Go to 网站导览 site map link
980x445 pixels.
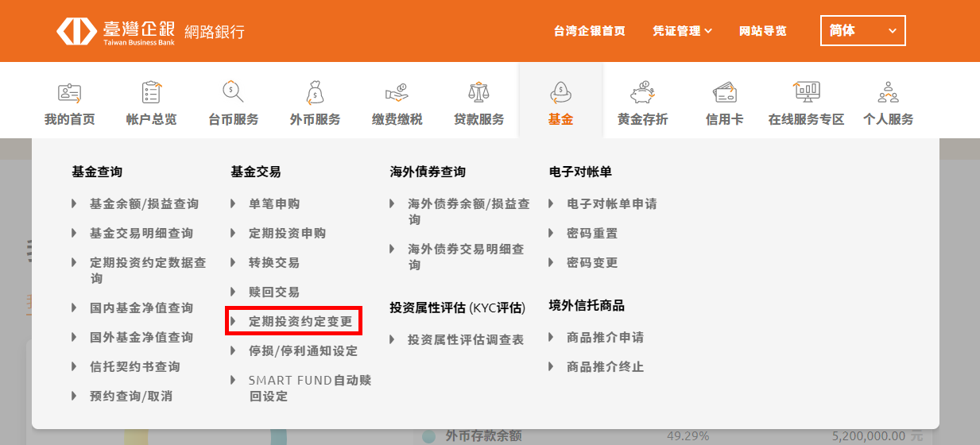point(762,31)
